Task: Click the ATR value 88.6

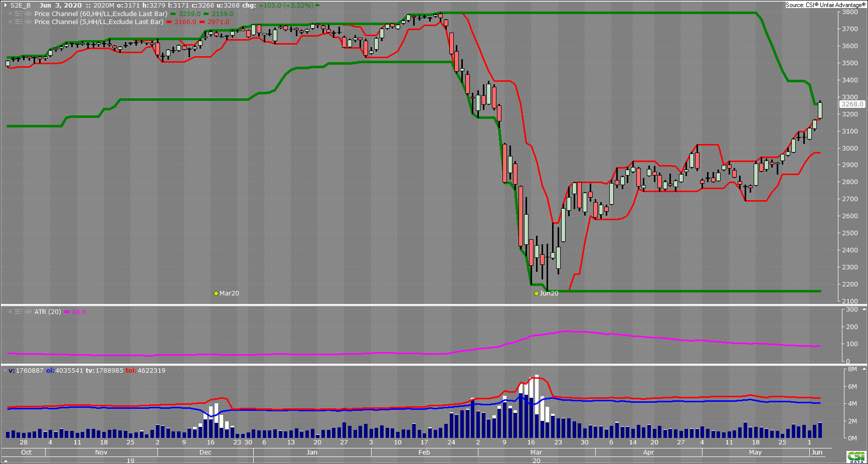Action: click(x=79, y=312)
